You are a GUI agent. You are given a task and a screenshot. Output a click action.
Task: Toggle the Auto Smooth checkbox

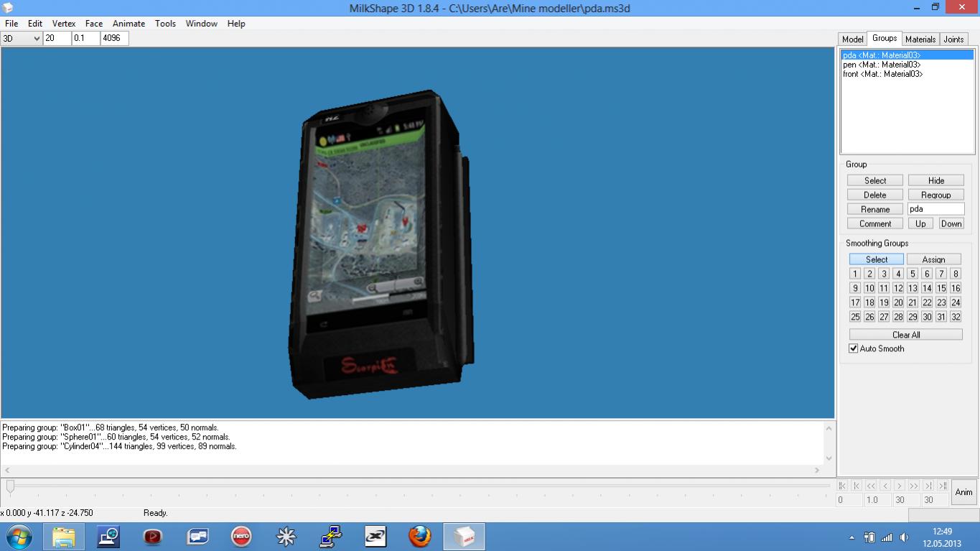pyautogui.click(x=854, y=348)
